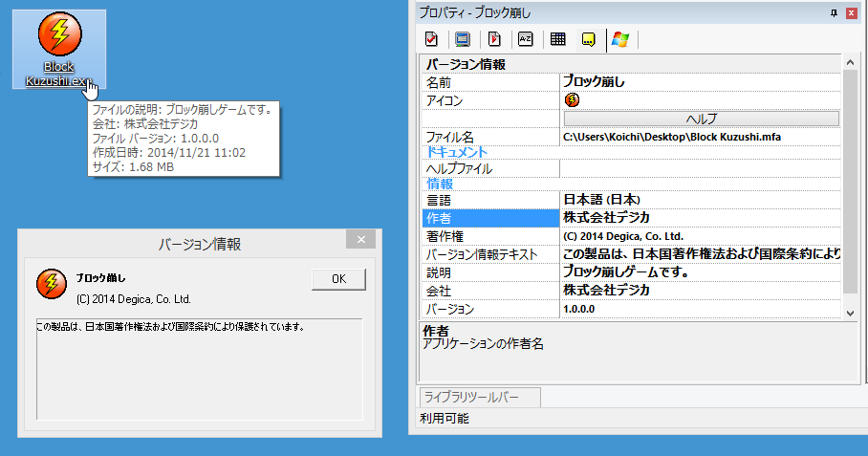This screenshot has width=868, height=456.
Task: Click the properties vertical scrollbar thumb
Action: point(850,181)
